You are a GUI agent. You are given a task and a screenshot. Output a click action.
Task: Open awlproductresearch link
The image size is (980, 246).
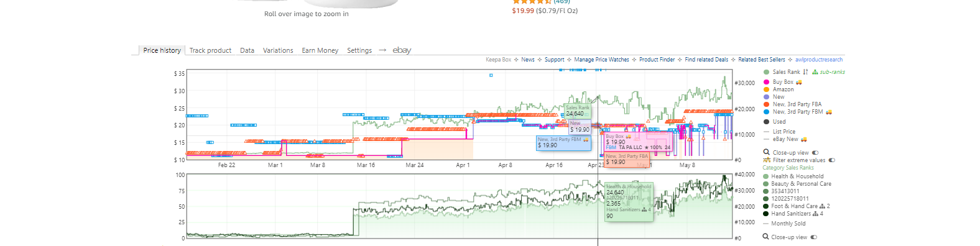(x=819, y=60)
